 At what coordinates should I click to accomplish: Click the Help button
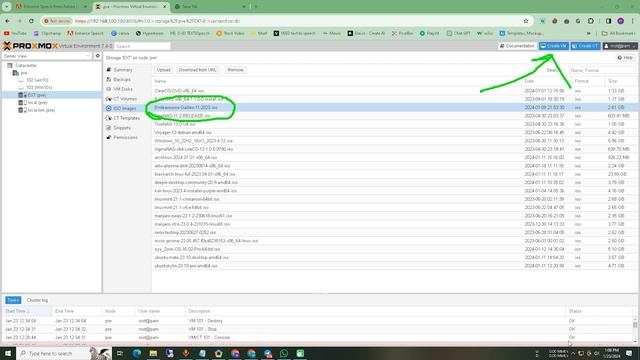(x=625, y=58)
